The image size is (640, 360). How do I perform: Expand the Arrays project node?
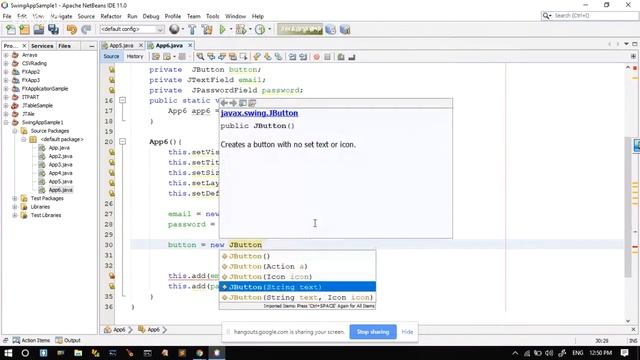[6, 55]
